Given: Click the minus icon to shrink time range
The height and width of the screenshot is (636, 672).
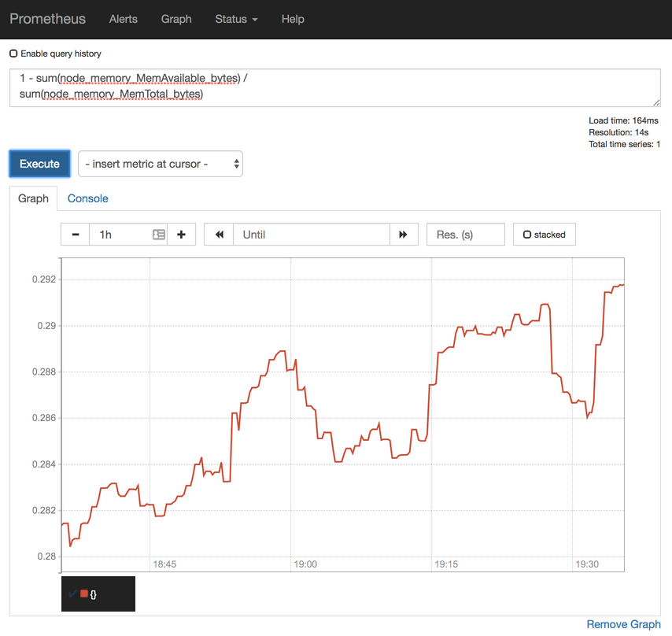Looking at the screenshot, I should pos(75,234).
